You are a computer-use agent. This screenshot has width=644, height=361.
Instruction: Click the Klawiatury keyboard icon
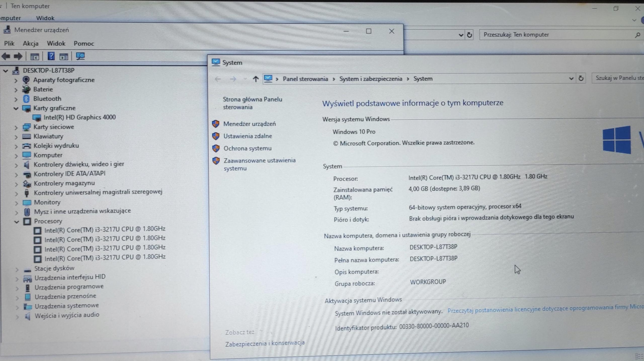(27, 136)
